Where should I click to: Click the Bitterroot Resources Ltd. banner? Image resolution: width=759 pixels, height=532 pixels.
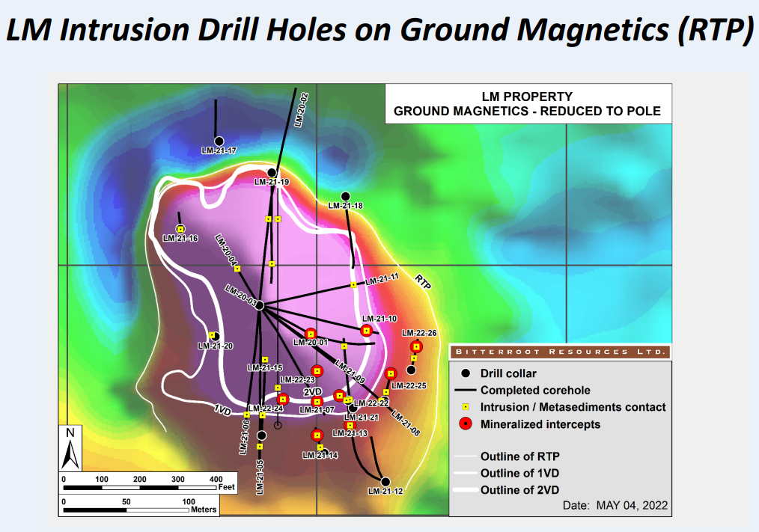pos(561,352)
